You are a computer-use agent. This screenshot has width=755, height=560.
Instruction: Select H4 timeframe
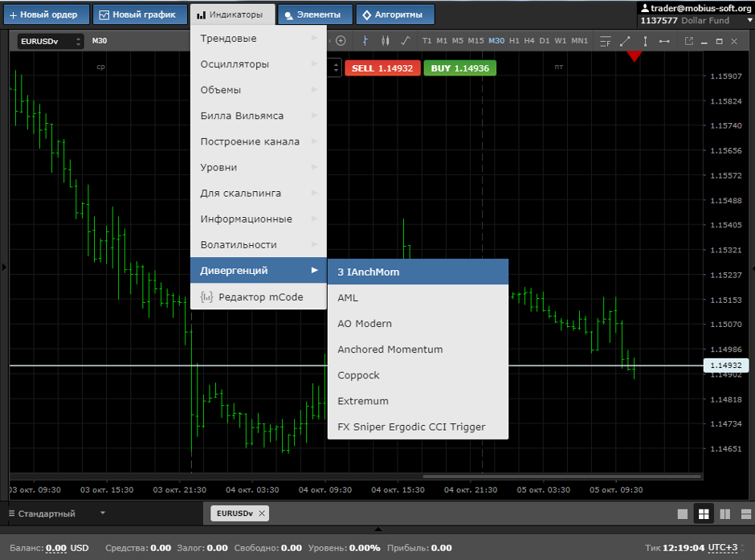click(x=529, y=41)
